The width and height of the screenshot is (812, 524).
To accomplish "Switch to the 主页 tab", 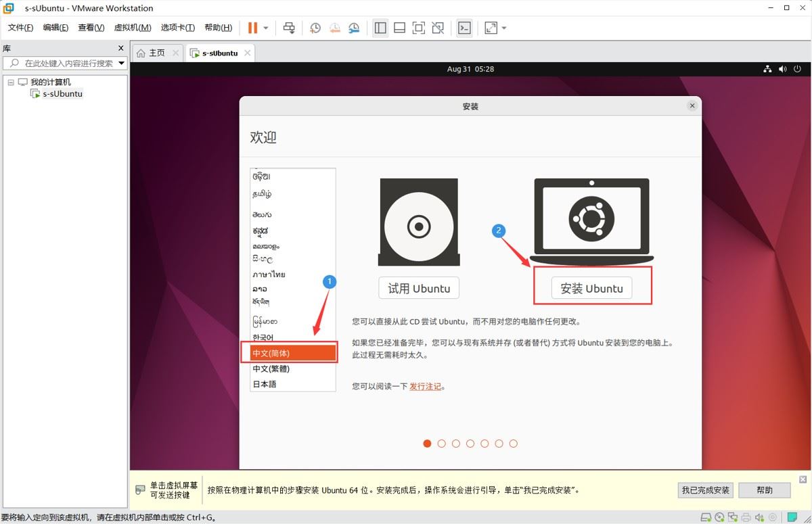I will [157, 53].
